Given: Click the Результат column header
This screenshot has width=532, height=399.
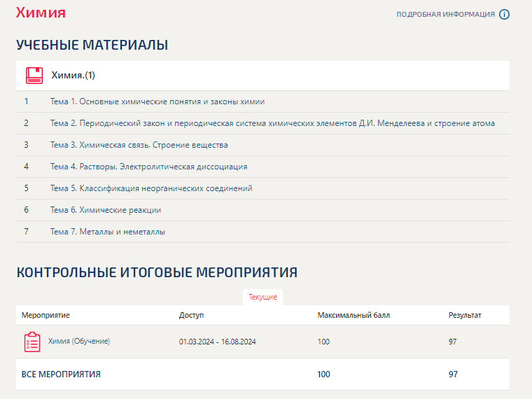Looking at the screenshot, I should [465, 315].
